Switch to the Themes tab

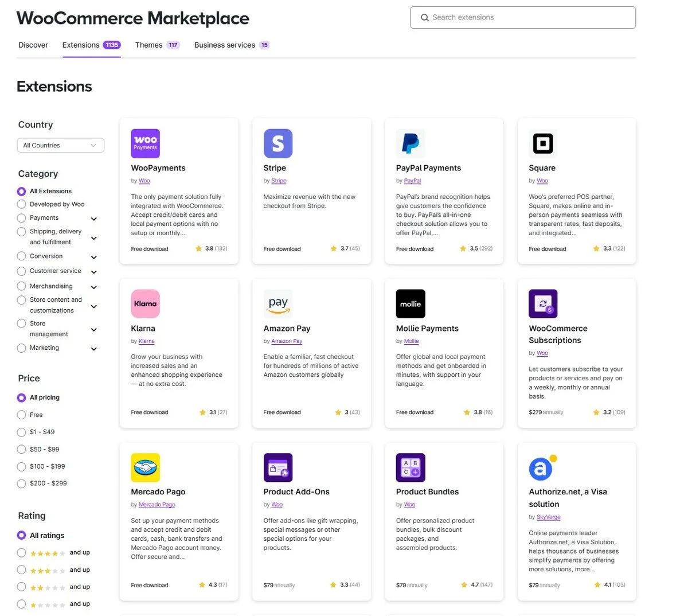click(157, 45)
